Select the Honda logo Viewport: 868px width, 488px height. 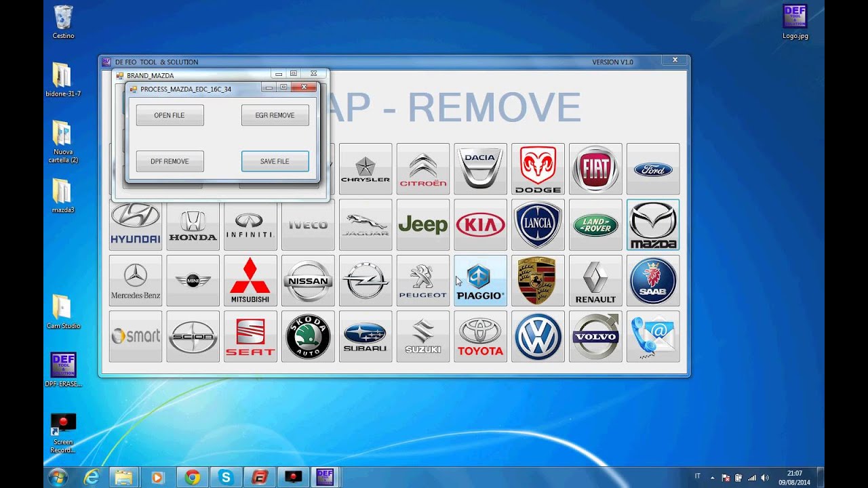click(x=193, y=225)
